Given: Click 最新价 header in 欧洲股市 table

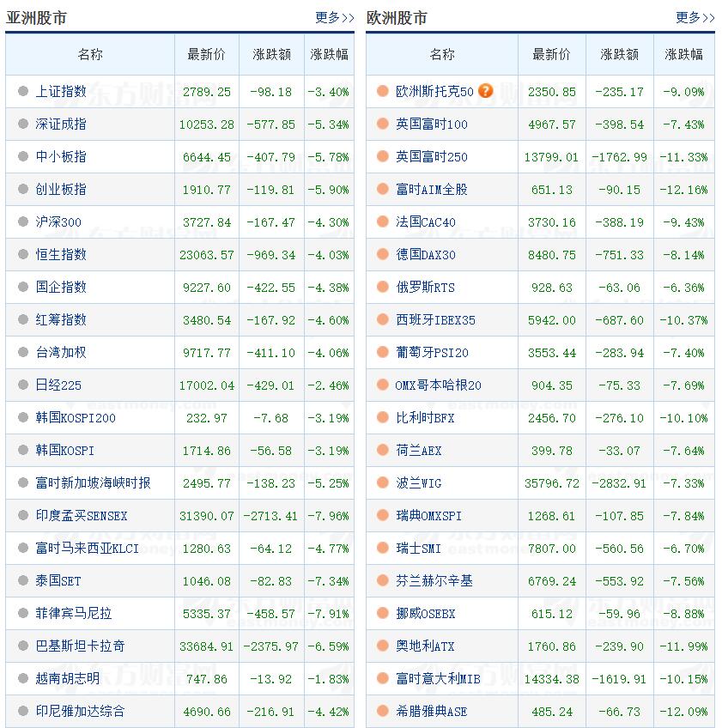Looking at the screenshot, I should point(552,54).
